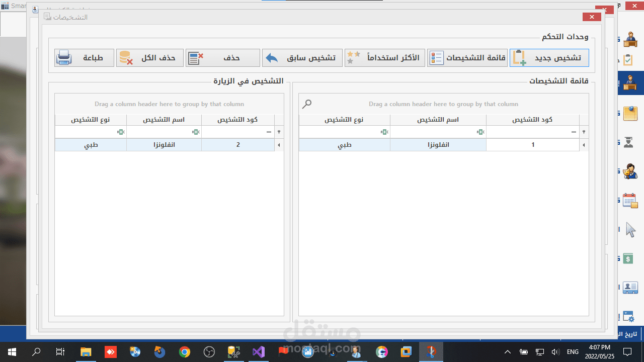The height and width of the screenshot is (362, 644).
Task: Click the Print button (طباعة)
Action: pos(85,58)
